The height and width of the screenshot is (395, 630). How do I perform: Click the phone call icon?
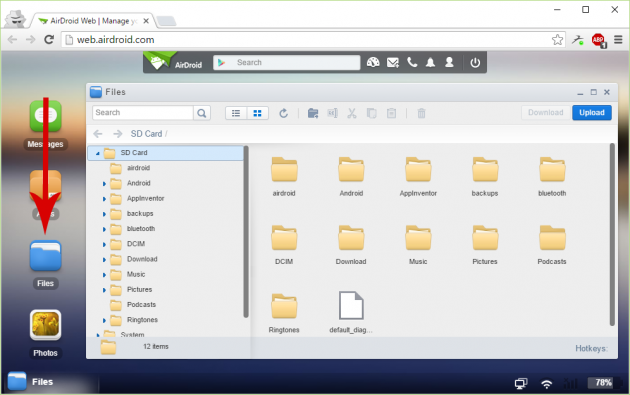tap(412, 62)
